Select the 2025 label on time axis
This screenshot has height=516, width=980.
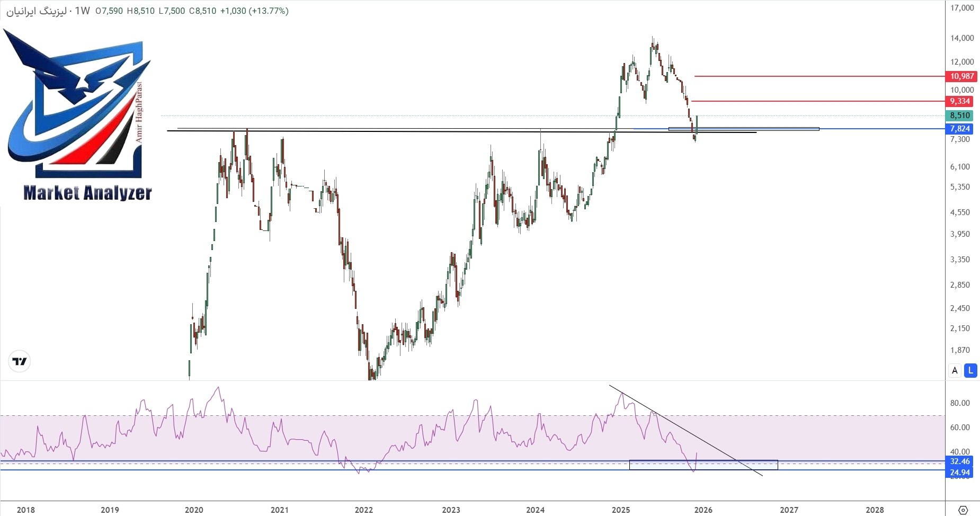pos(621,510)
